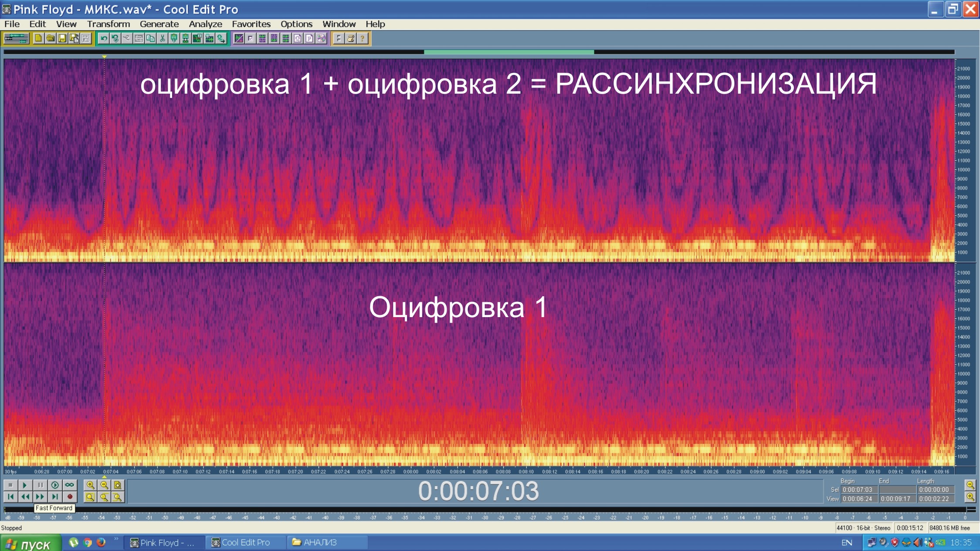Open the Window menu
Screen dimensions: 980x551
coord(339,24)
